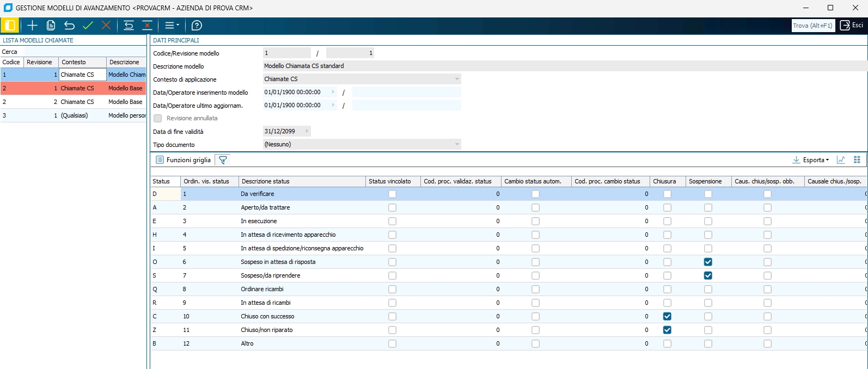Click the Esci exit button
Image resolution: width=868 pixels, height=369 pixels.
tap(852, 26)
